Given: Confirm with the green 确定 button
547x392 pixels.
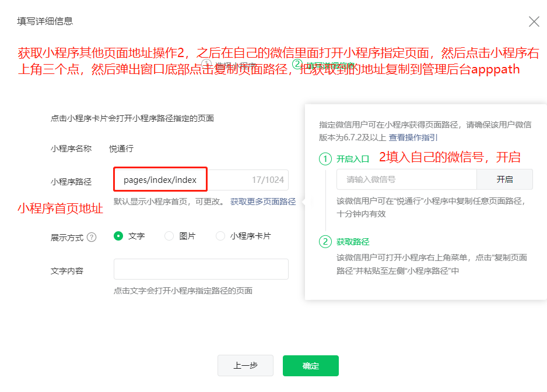Looking at the screenshot, I should pos(310,366).
